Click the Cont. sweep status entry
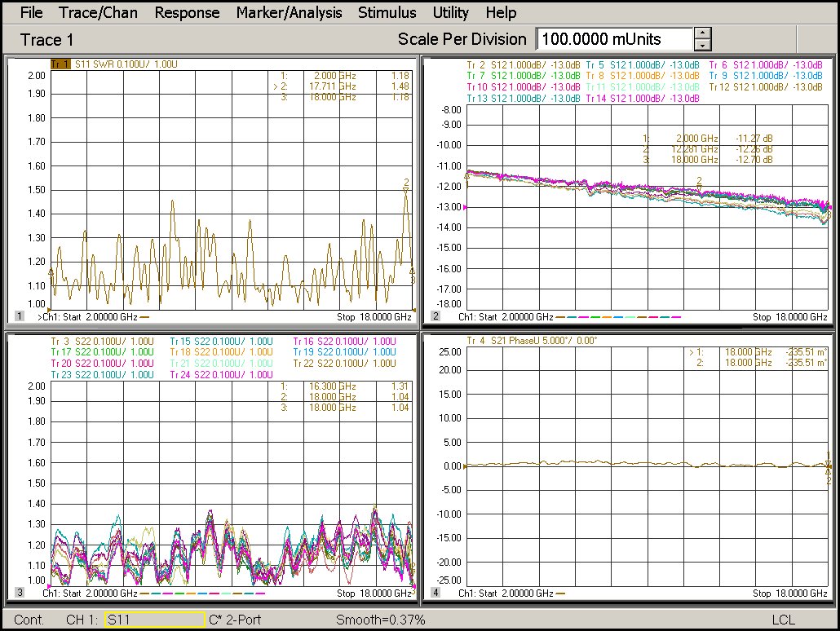This screenshot has width=840, height=631. (x=29, y=620)
